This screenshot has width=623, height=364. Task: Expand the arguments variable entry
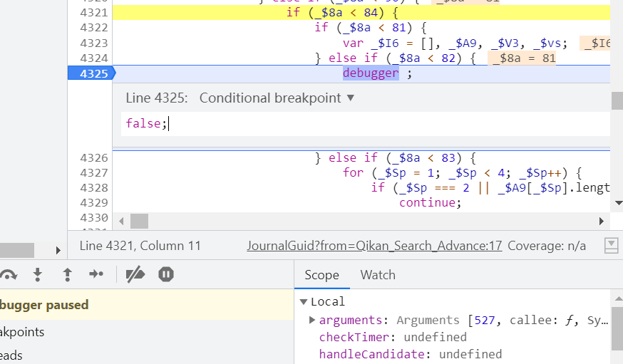[312, 320]
